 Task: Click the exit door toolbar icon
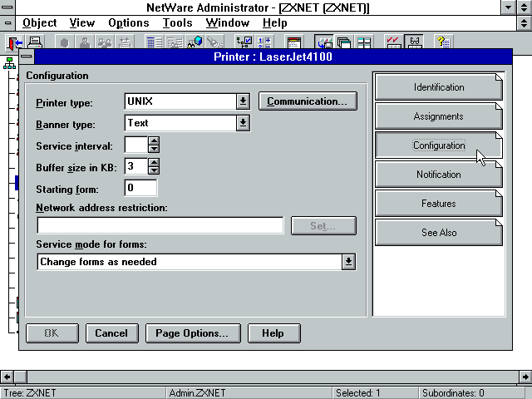[15, 42]
